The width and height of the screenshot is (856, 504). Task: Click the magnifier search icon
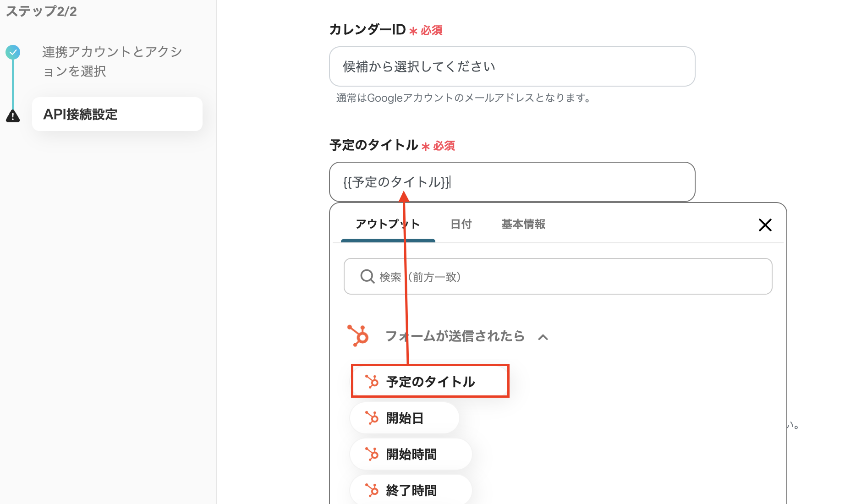click(367, 276)
